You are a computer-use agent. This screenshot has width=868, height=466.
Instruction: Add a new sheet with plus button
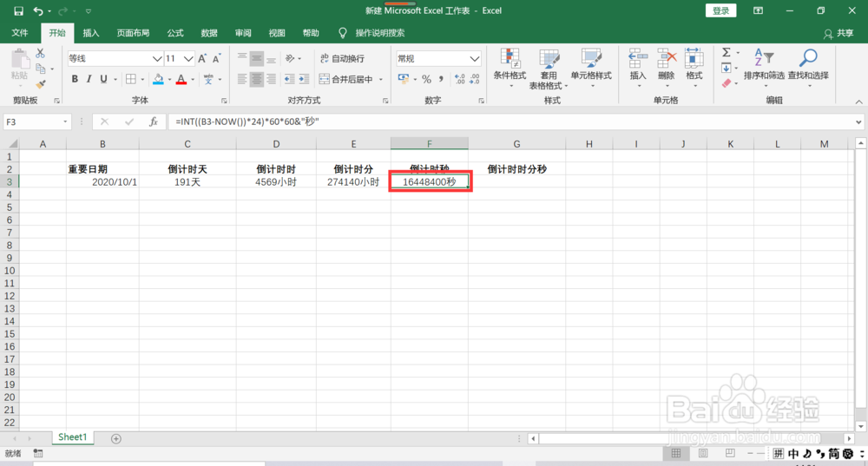[x=115, y=439]
